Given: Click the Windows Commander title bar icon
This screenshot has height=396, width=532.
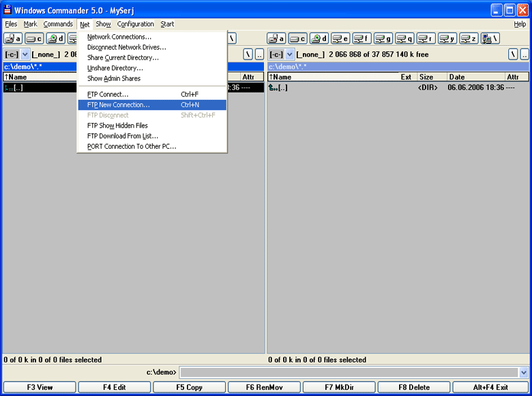Looking at the screenshot, I should [x=8, y=10].
